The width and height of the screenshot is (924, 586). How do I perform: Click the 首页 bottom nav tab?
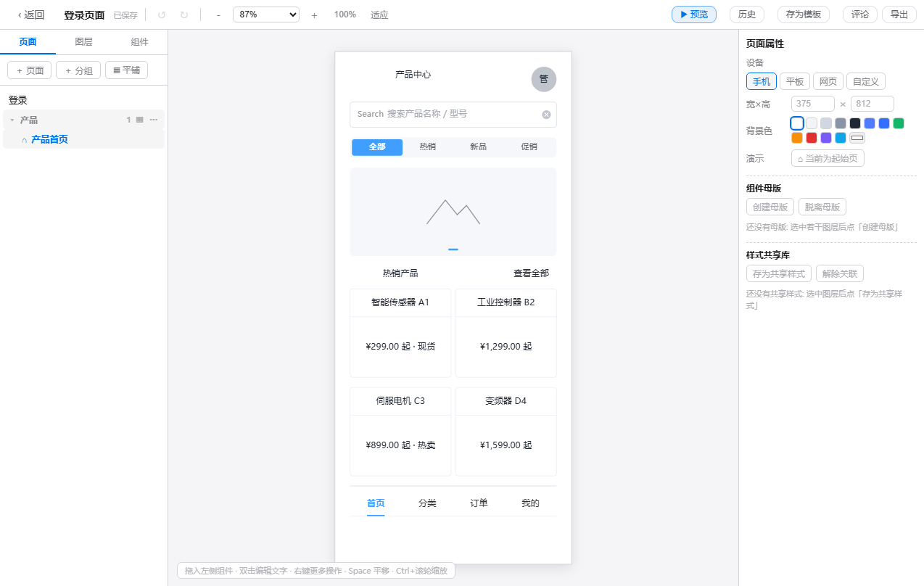[x=376, y=503]
